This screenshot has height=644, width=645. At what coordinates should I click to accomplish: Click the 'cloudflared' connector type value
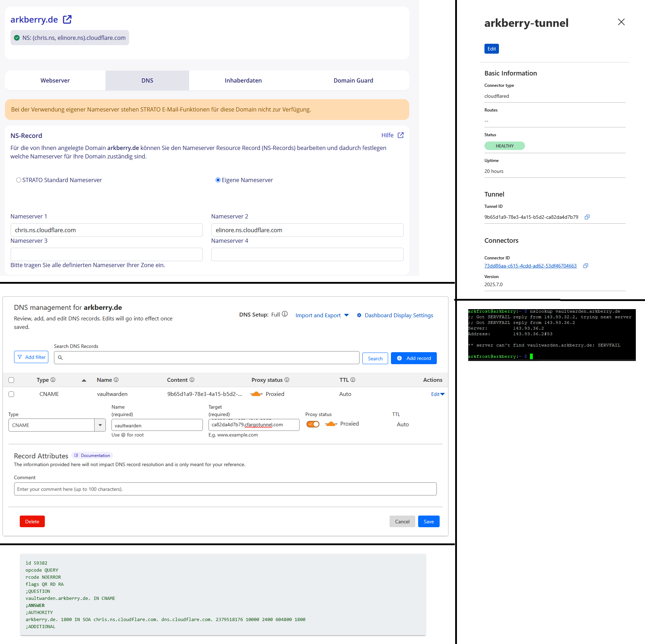(x=496, y=96)
